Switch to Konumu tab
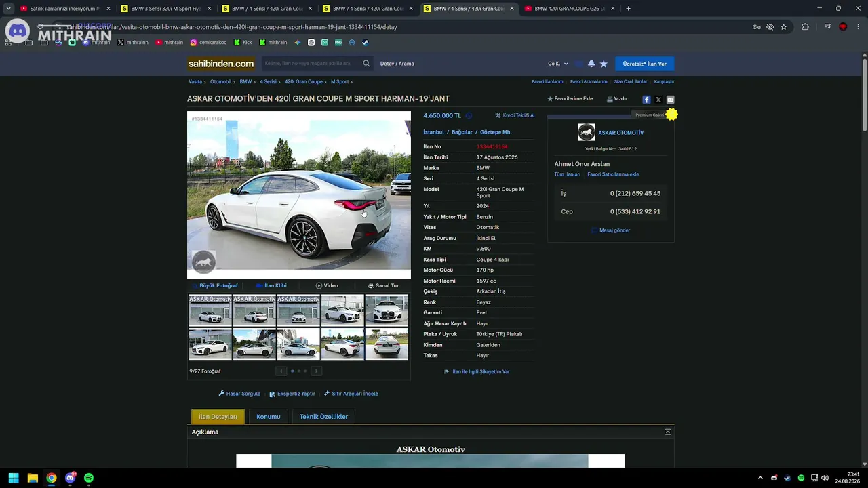This screenshot has width=868, height=488. [x=269, y=417]
